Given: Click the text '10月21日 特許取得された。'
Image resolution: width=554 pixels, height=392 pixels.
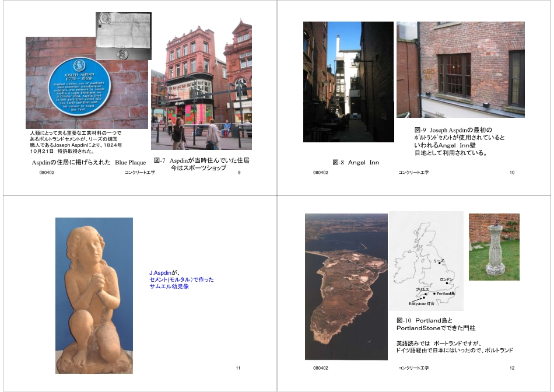Looking at the screenshot, I should [x=62, y=151].
